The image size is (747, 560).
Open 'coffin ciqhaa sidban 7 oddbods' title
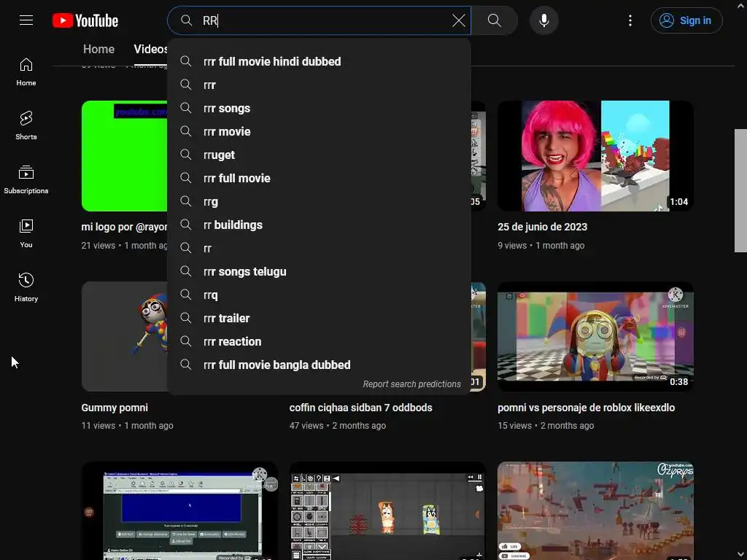point(360,408)
